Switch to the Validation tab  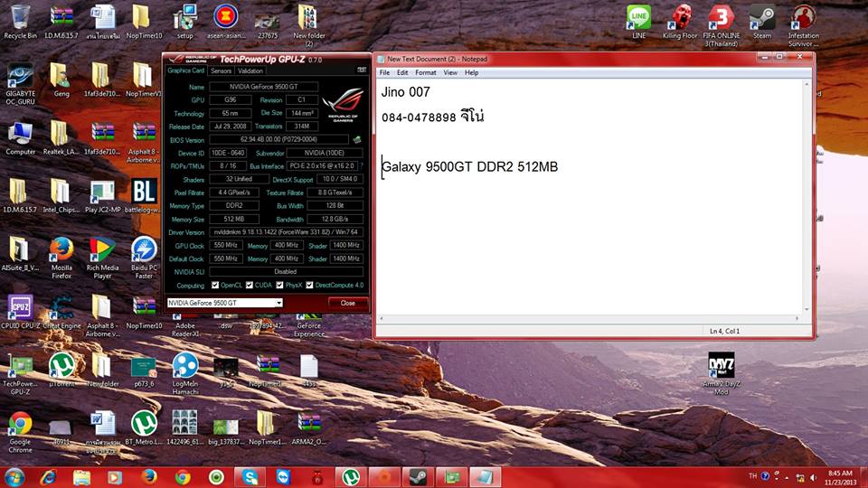point(250,70)
